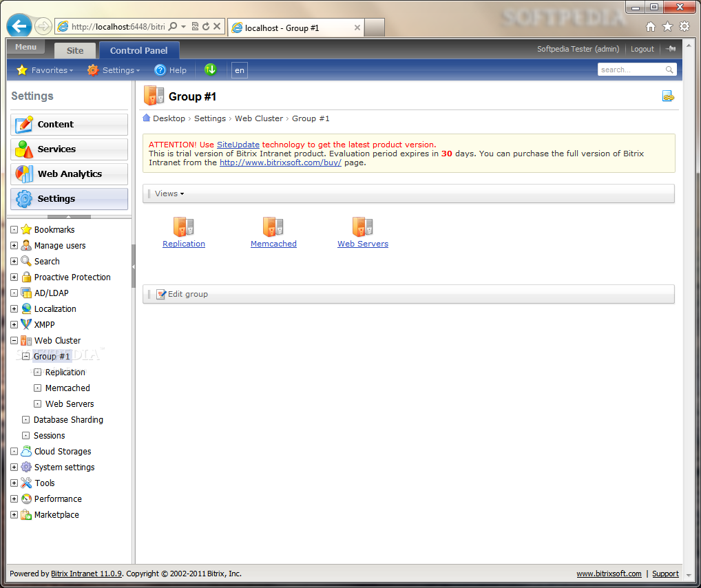This screenshot has width=701, height=588.
Task: Click the browser address bar
Action: [x=118, y=27]
